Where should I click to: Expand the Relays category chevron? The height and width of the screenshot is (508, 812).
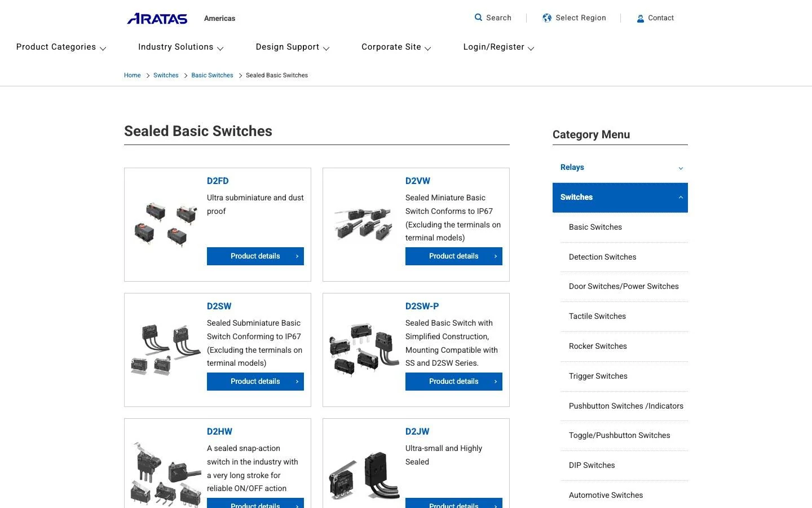pos(681,168)
